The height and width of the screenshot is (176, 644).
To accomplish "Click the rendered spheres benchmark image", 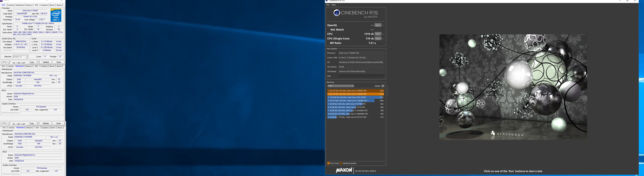I will (x=513, y=87).
